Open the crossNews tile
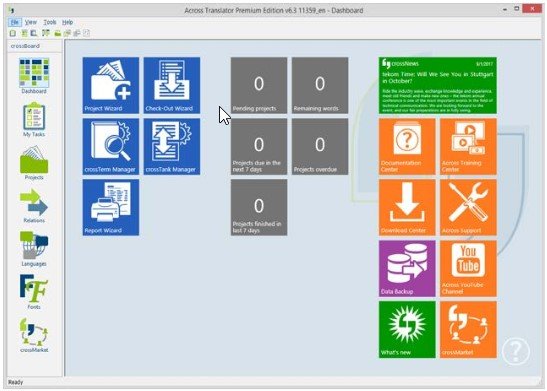Viewport: 547px width, 391px height. [438, 85]
